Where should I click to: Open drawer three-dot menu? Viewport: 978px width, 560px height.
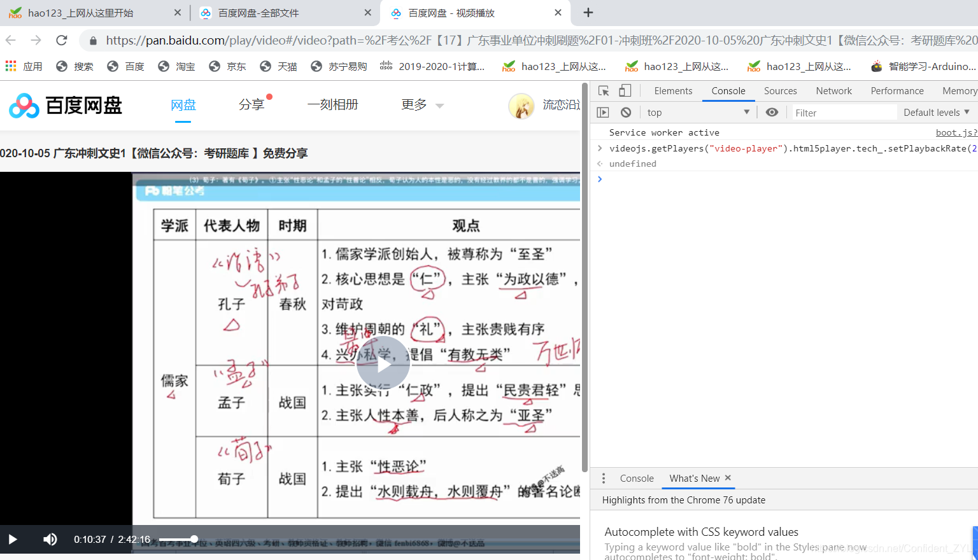point(604,479)
